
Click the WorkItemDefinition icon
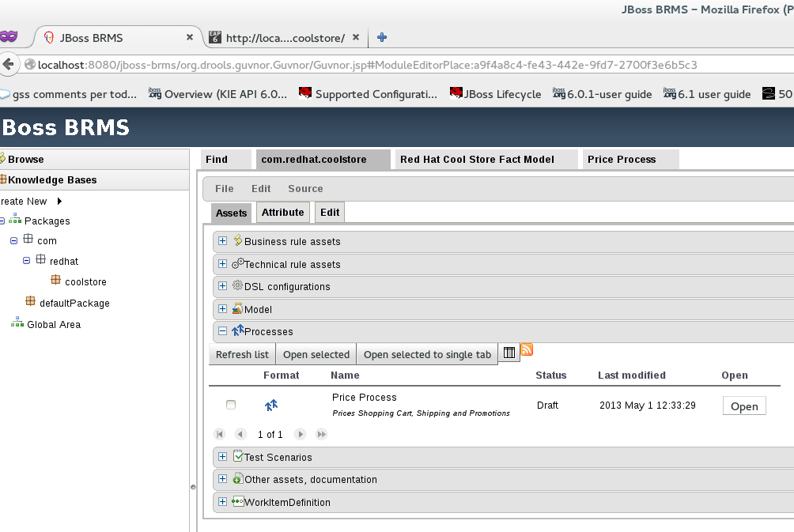pos(237,501)
